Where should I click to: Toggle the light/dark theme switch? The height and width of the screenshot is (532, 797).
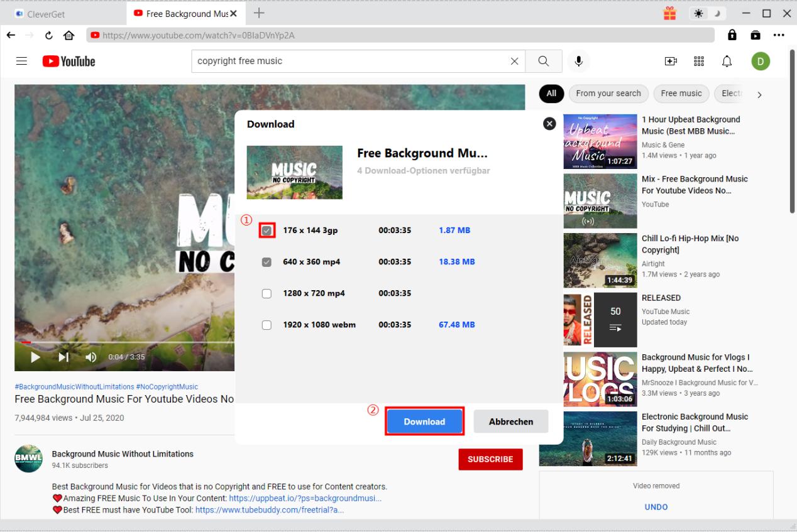(x=707, y=14)
